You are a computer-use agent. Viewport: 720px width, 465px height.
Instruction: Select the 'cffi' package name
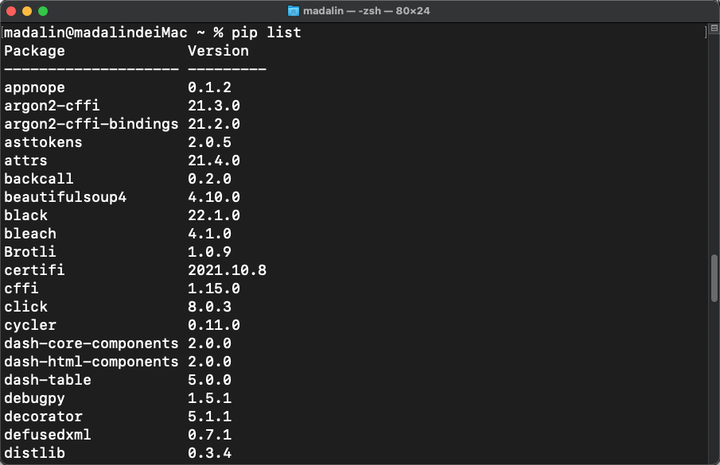(21, 288)
